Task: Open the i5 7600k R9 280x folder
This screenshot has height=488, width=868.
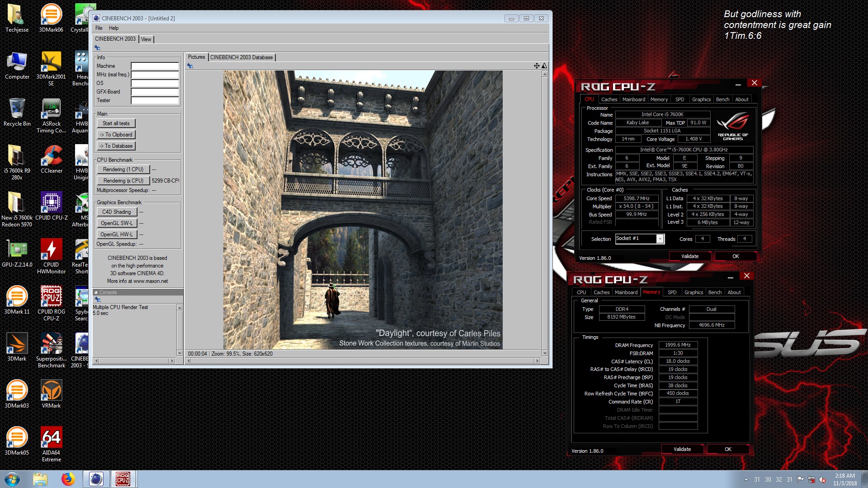Action: click(x=17, y=163)
